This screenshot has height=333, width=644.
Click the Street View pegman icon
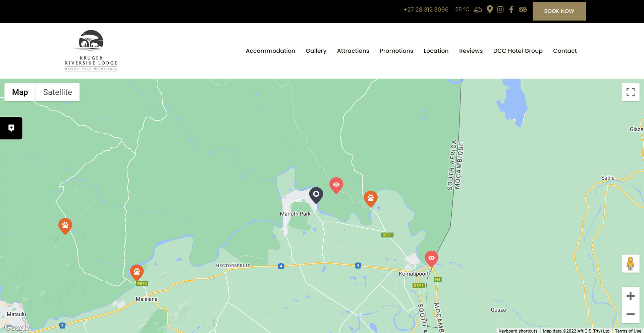630,264
